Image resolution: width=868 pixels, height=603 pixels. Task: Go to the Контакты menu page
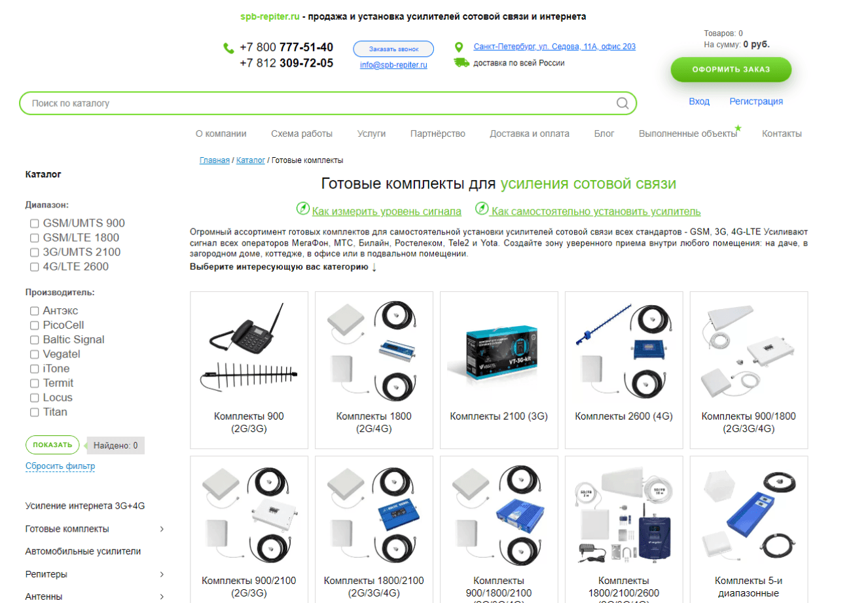pyautogui.click(x=782, y=134)
